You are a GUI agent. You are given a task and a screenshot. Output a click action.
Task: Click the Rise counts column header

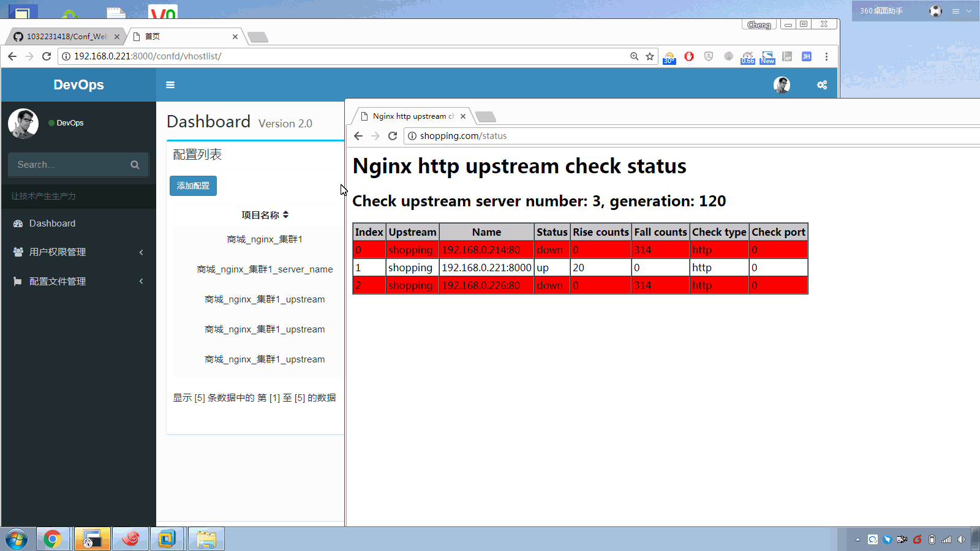coord(601,232)
